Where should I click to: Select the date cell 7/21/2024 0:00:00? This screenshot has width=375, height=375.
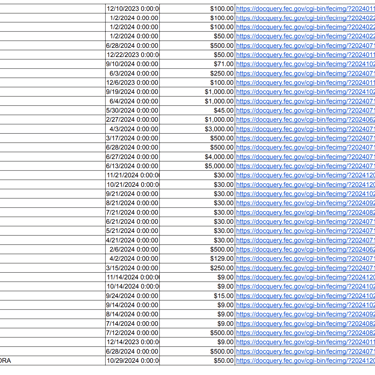coord(133,212)
